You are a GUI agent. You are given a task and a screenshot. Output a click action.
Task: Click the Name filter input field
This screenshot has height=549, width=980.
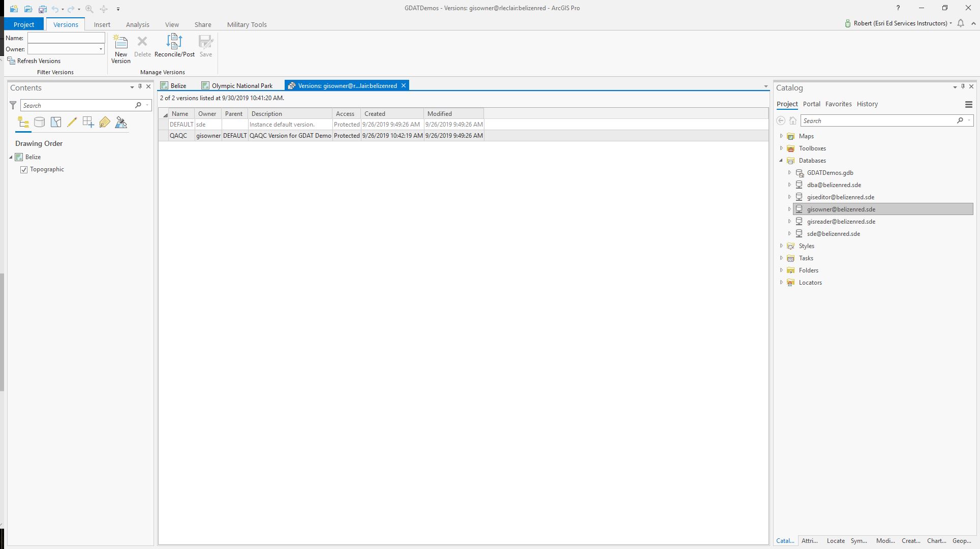coord(66,38)
